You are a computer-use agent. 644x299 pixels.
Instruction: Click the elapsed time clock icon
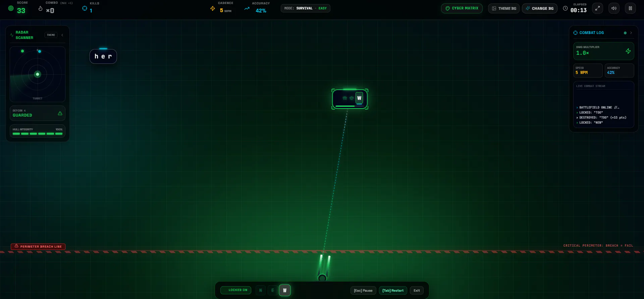[565, 8]
